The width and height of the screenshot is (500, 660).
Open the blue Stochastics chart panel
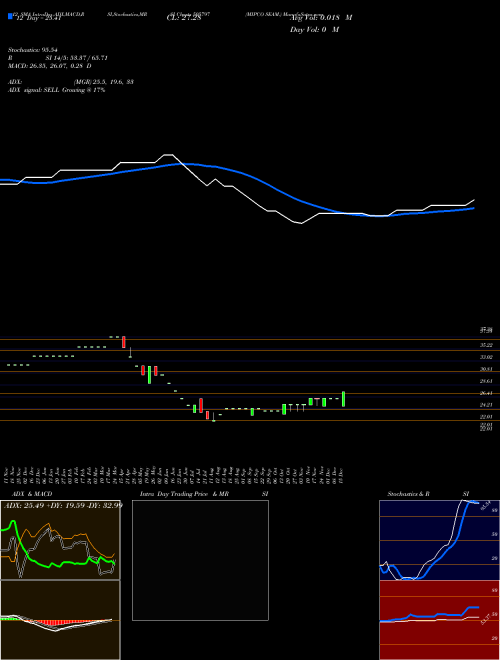pos(439,540)
